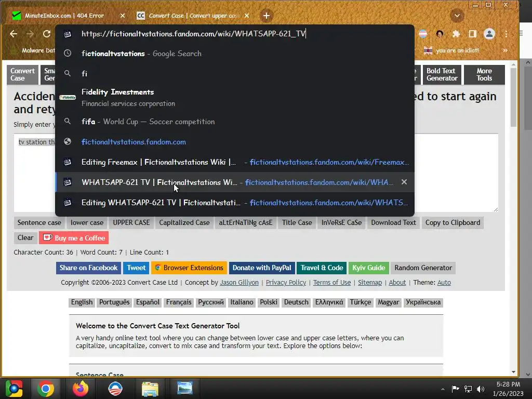Click Download Text button

[x=393, y=222]
